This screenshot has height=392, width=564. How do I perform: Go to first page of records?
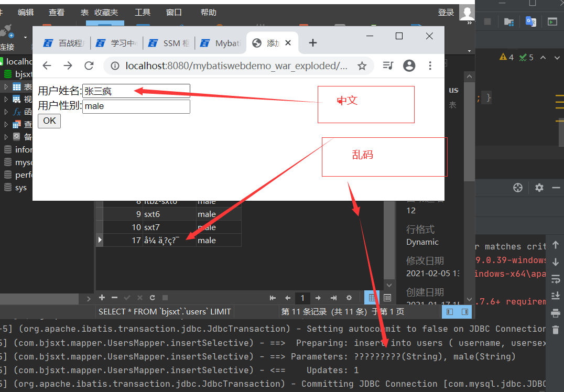point(273,298)
